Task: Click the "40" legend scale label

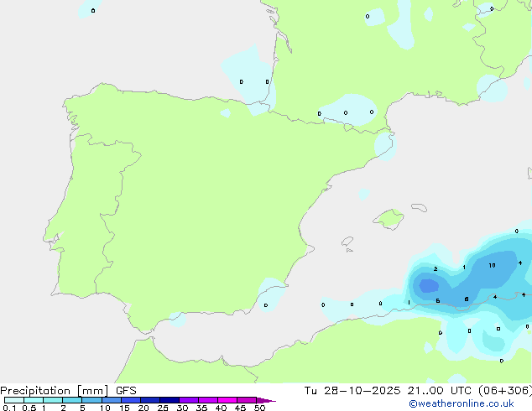Action: point(221,408)
